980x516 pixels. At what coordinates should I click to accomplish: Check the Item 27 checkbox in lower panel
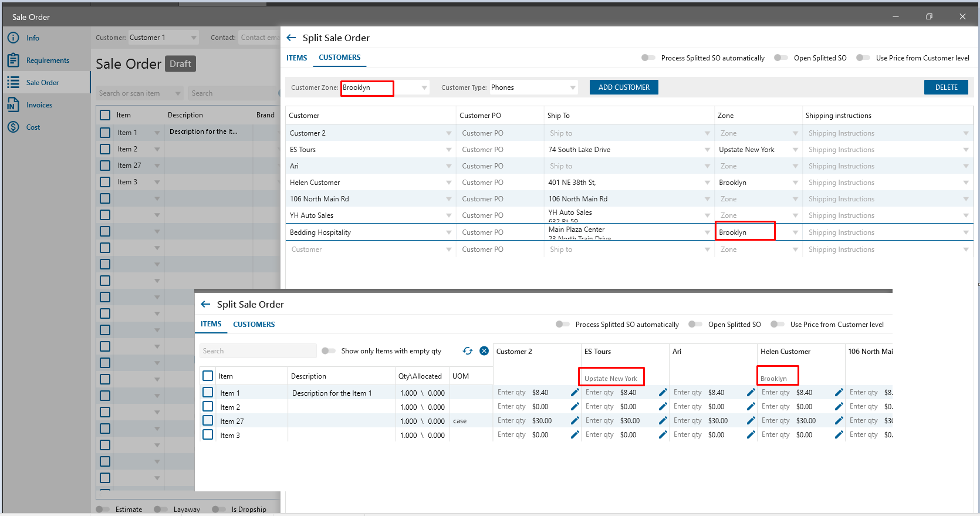(208, 421)
